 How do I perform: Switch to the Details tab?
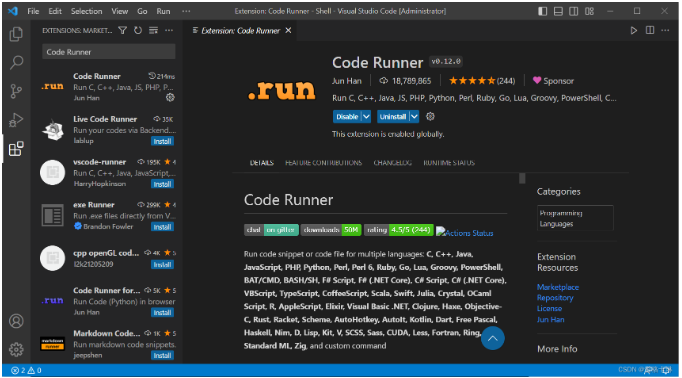click(261, 163)
